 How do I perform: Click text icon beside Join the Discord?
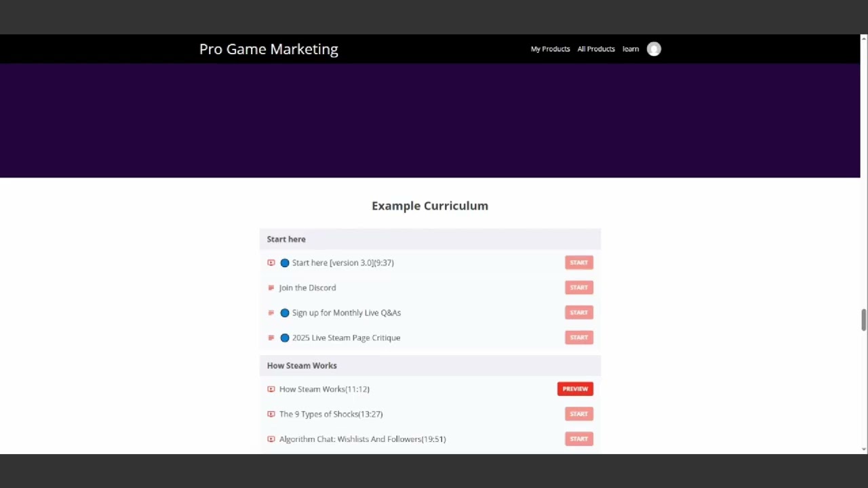(271, 288)
